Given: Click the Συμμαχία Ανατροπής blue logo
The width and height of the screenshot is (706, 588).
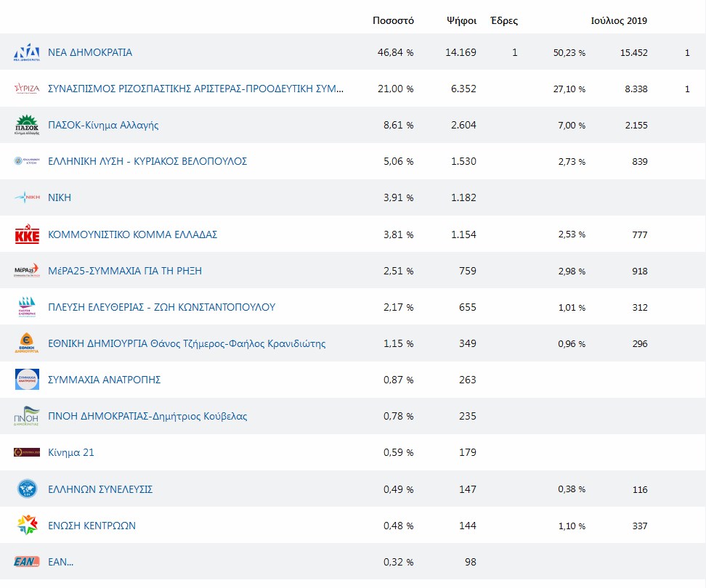Looking at the screenshot, I should tap(27, 379).
